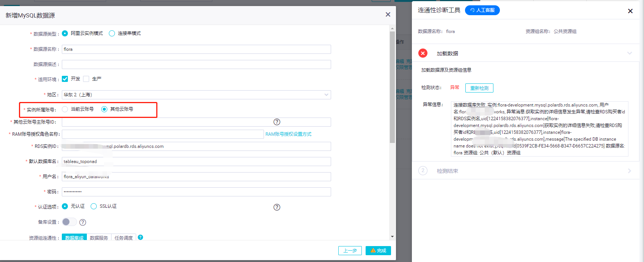The width and height of the screenshot is (644, 262).
Task: Click the 人工客服 button
Action: 482,10
